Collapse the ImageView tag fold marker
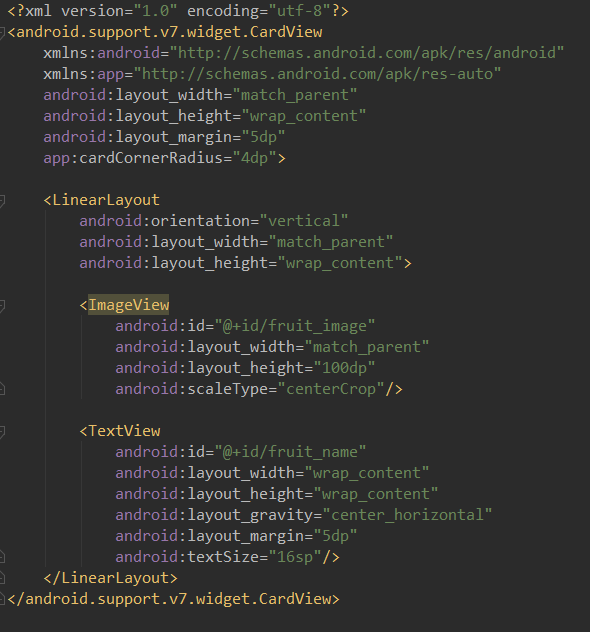Viewport: 590px width, 632px height. 2,306
